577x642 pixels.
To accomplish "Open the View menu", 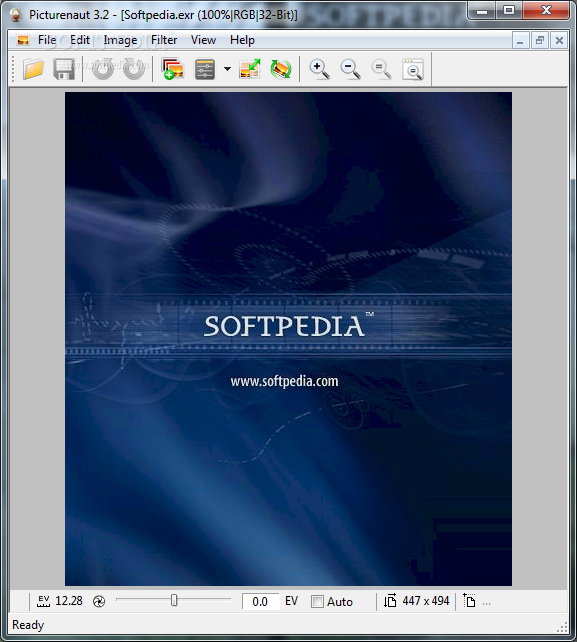I will click(203, 40).
